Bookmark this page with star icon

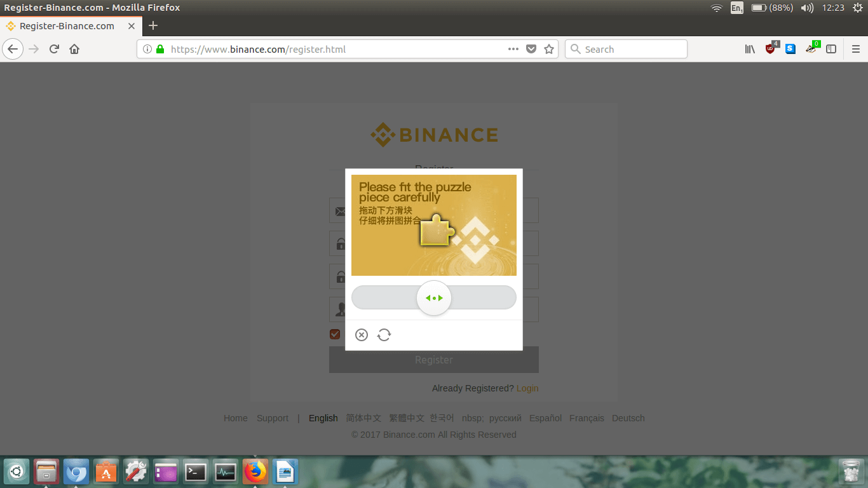[x=549, y=49]
